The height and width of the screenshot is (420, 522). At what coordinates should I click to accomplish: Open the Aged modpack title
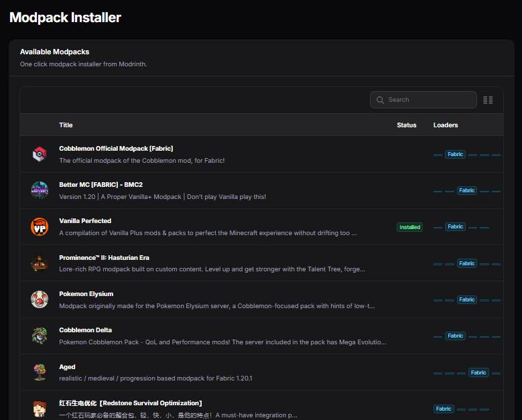click(x=67, y=367)
